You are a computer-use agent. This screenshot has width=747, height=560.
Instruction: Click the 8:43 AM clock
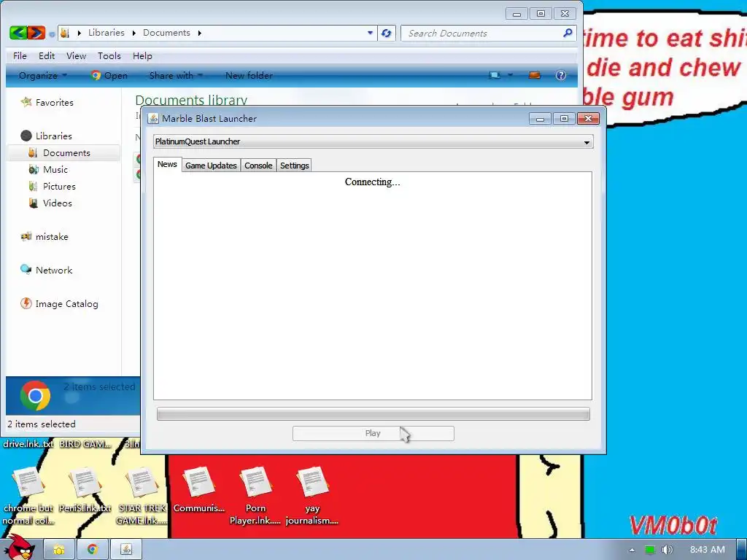click(x=708, y=550)
